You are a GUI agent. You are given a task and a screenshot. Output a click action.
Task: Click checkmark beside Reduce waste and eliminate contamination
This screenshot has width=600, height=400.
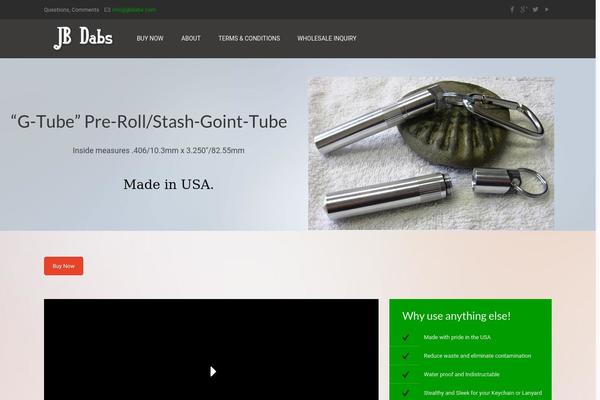click(405, 356)
